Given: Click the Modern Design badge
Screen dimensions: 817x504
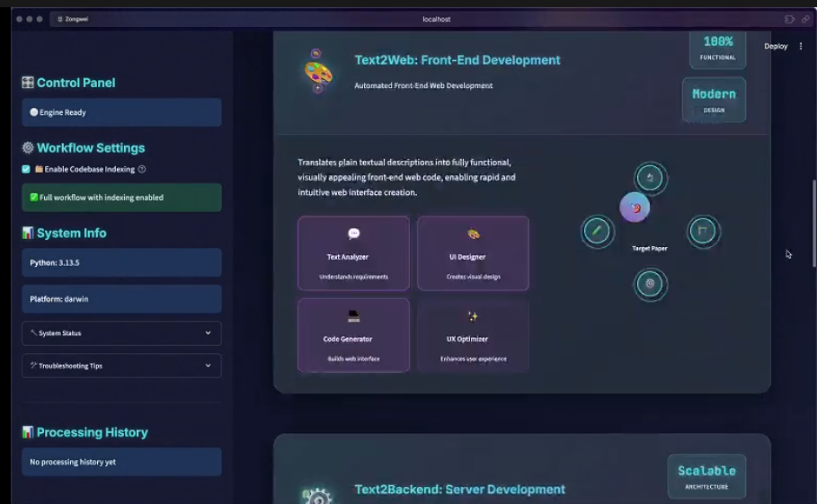Looking at the screenshot, I should coord(714,100).
